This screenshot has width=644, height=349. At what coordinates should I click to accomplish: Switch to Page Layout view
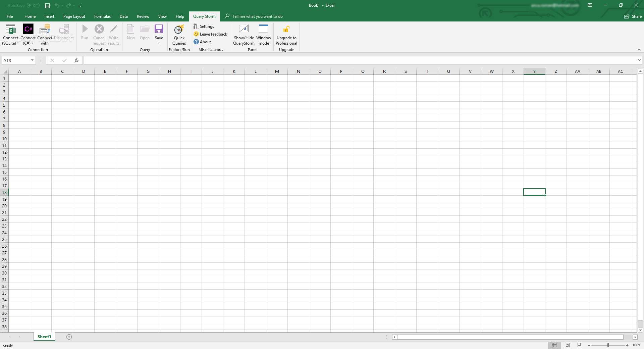click(x=567, y=345)
